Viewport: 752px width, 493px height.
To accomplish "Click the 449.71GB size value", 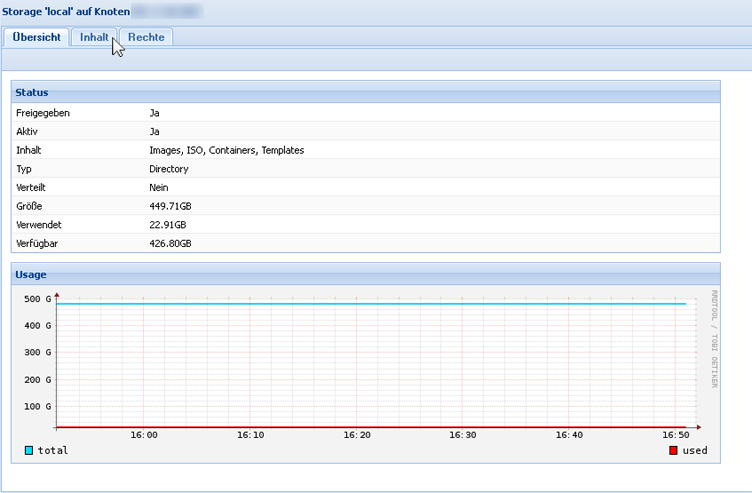I will (170, 206).
